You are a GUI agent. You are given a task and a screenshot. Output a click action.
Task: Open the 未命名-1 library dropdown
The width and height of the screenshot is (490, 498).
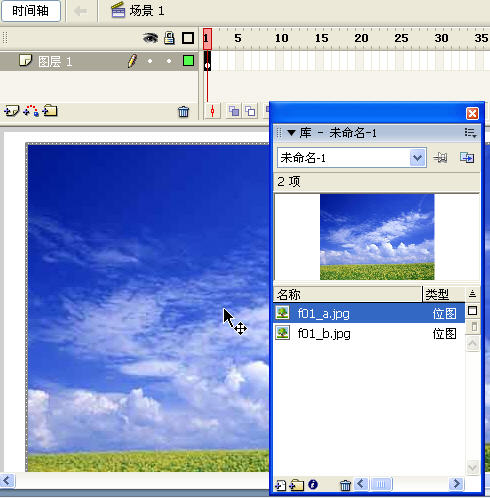[x=417, y=158]
